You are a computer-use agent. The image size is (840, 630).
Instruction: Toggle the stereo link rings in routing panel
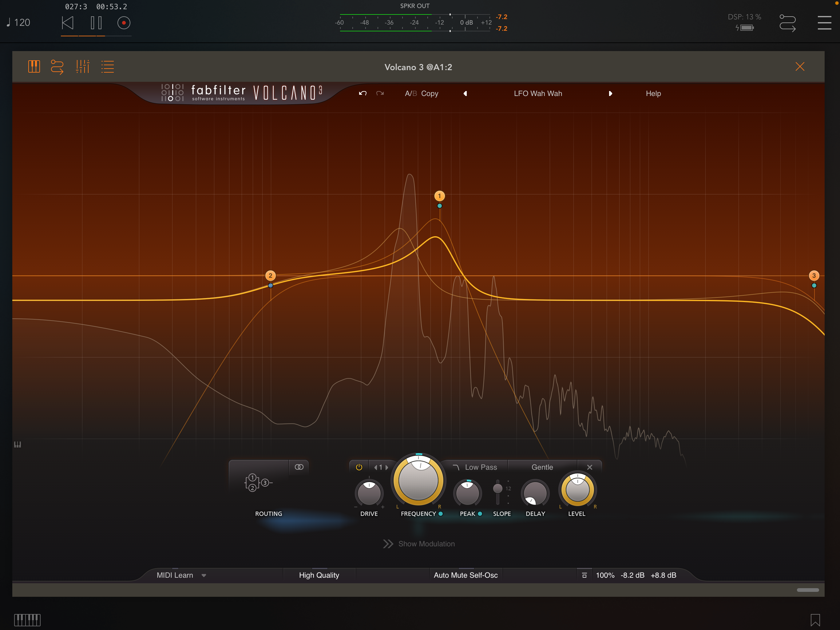pos(299,467)
